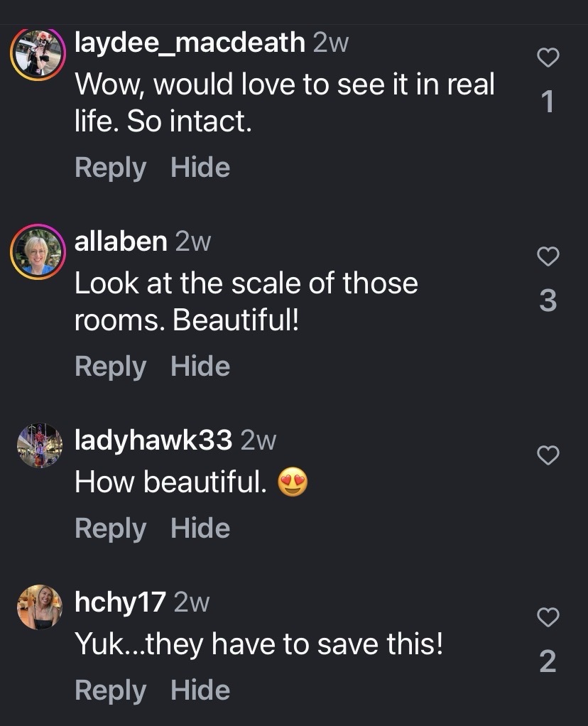View allaben's profile avatar

click(x=38, y=252)
